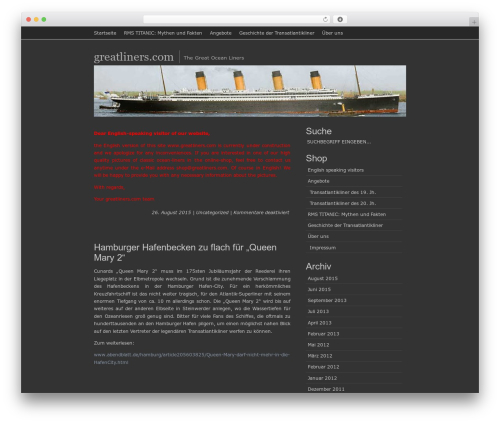Open Transatlantikliner des 19. Jh. link
The height and width of the screenshot is (423, 500).
(343, 192)
